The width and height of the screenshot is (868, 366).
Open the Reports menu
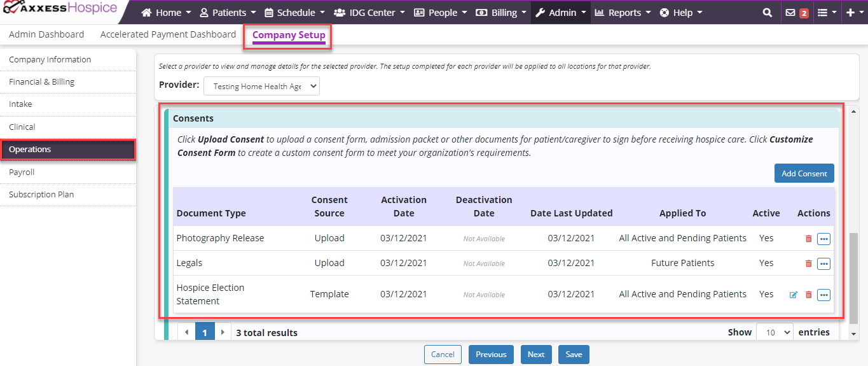[623, 13]
